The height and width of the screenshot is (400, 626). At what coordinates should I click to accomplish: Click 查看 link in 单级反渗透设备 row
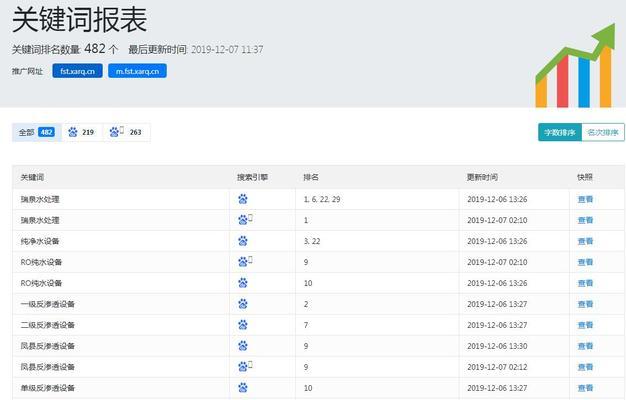[x=585, y=388]
